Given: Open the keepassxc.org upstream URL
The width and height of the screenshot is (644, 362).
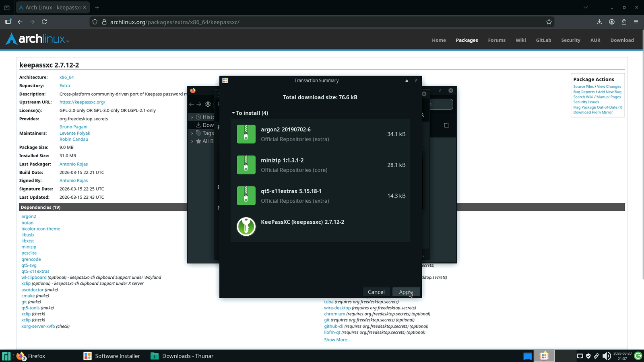Looking at the screenshot, I should coord(82,102).
